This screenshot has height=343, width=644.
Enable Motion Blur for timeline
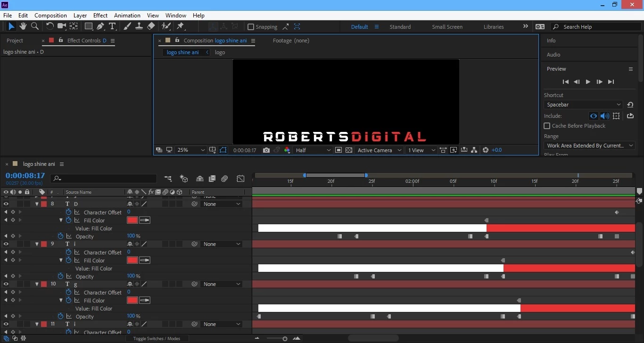[x=224, y=179]
